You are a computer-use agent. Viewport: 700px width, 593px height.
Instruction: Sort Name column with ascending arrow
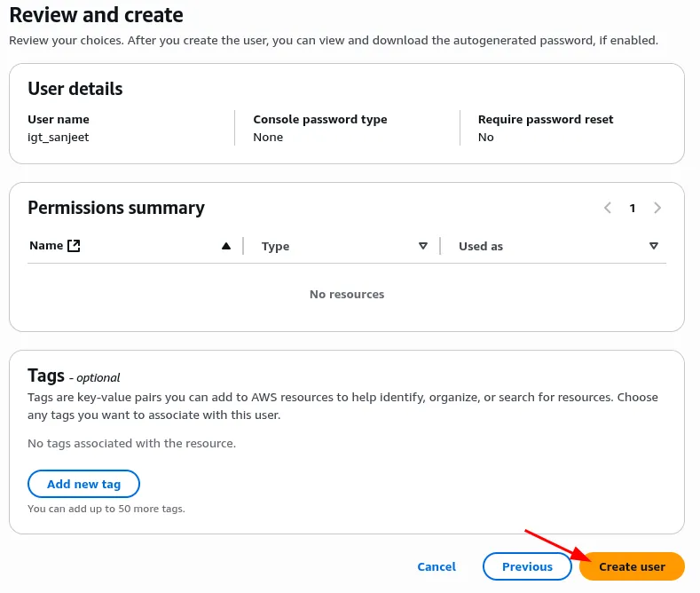click(226, 246)
